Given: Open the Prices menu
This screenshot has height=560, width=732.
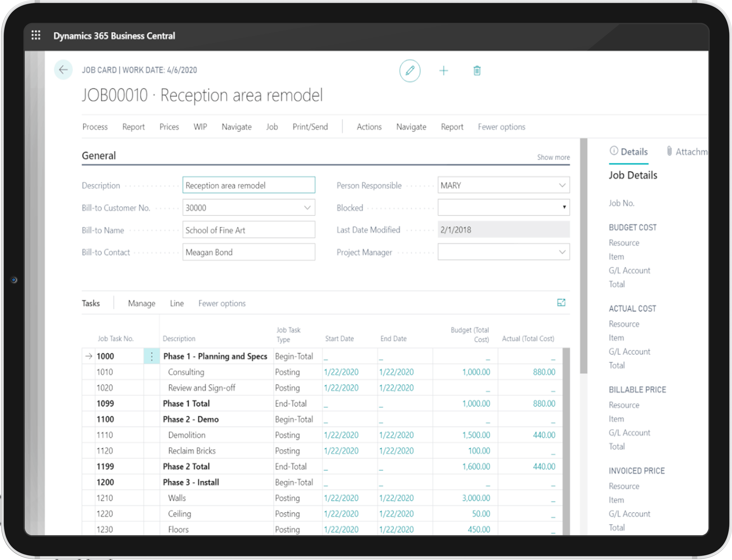Looking at the screenshot, I should pos(169,127).
